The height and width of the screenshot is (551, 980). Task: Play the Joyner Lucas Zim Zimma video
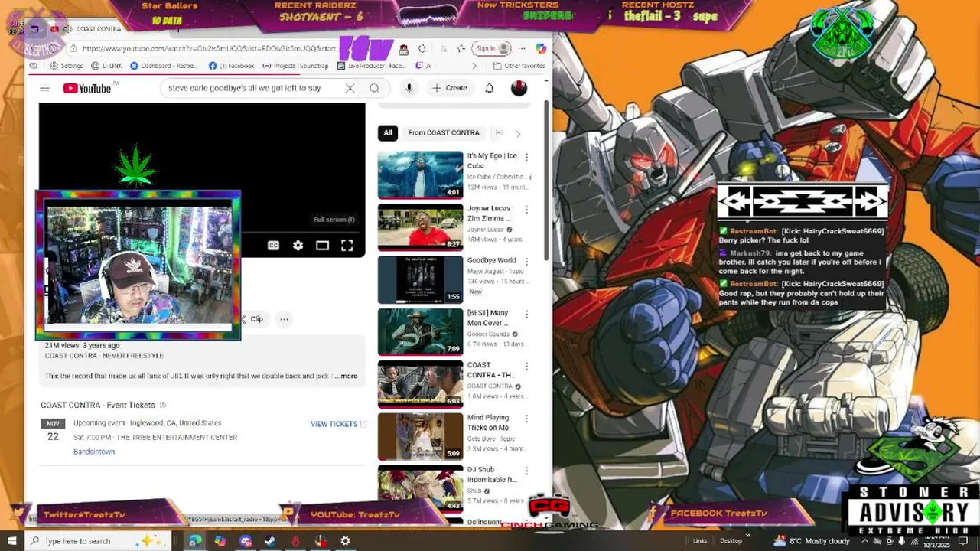point(420,227)
